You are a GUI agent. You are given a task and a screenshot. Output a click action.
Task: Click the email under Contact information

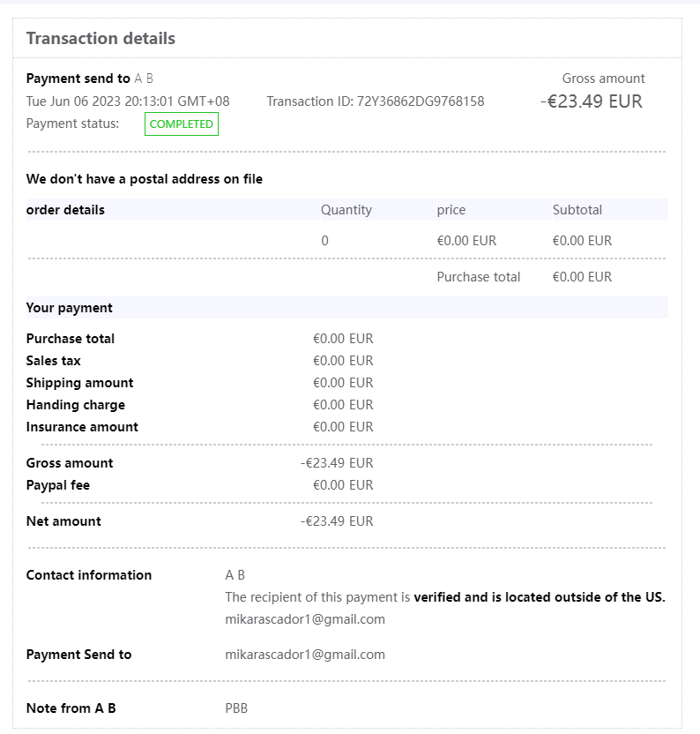coord(305,619)
